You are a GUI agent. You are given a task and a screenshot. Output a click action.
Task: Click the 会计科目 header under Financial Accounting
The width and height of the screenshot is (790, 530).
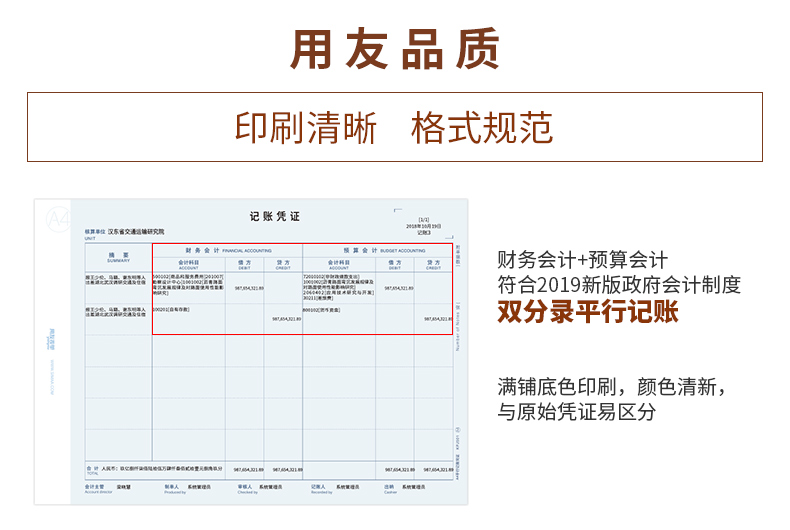(188, 264)
